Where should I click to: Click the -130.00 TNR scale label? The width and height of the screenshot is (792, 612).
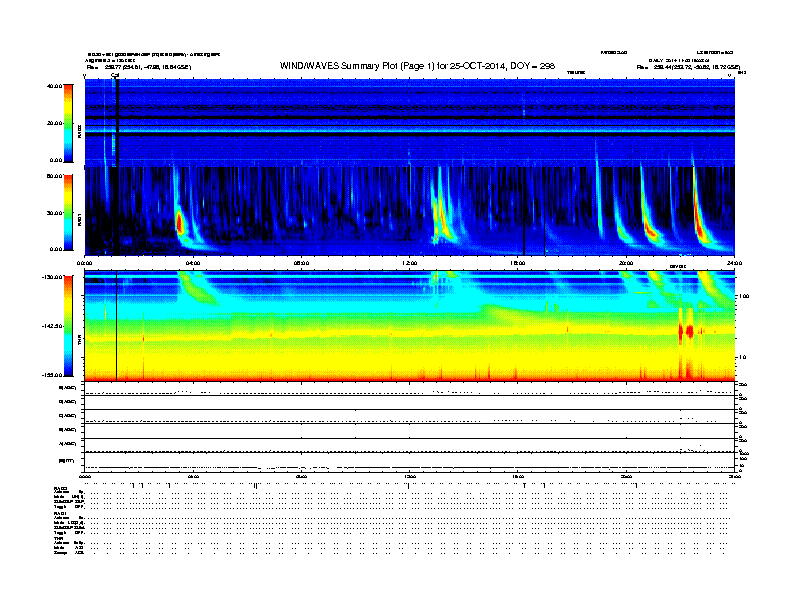[x=53, y=277]
